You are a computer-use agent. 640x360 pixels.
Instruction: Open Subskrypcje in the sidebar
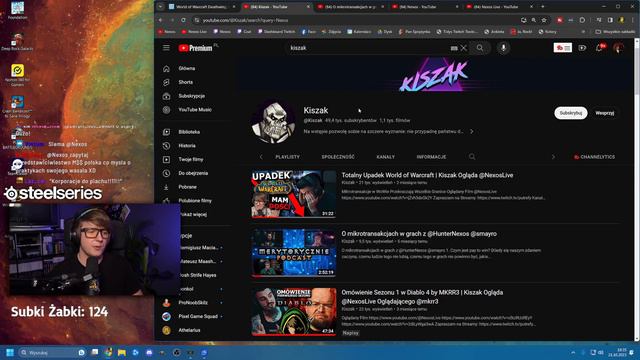[191, 96]
